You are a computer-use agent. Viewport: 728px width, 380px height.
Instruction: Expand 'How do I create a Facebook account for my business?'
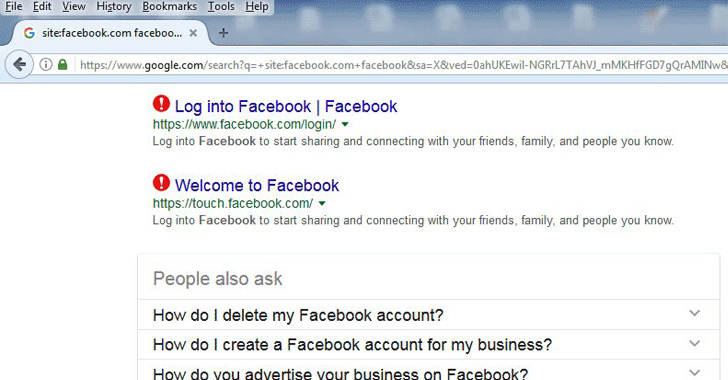(x=429, y=345)
